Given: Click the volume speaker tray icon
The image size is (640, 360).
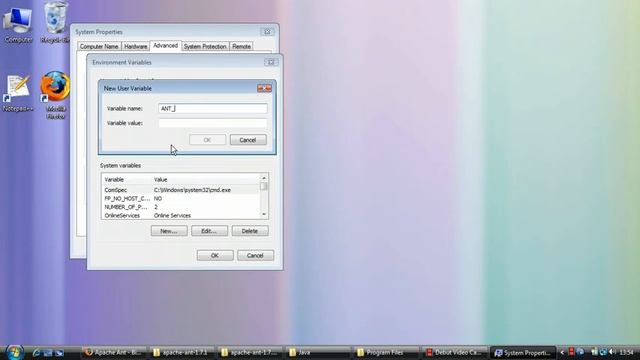Looking at the screenshot, I should click(612, 352).
